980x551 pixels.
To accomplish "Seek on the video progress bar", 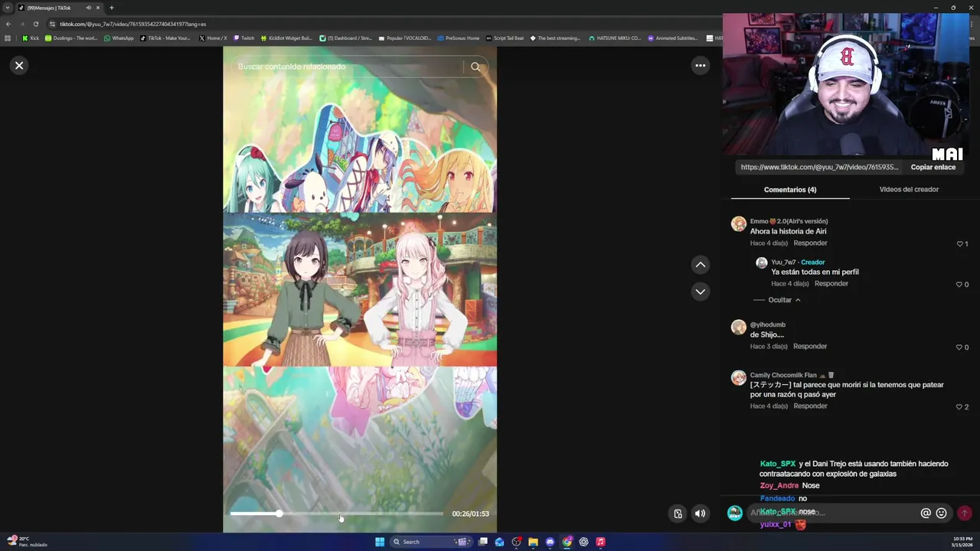I will point(337,514).
